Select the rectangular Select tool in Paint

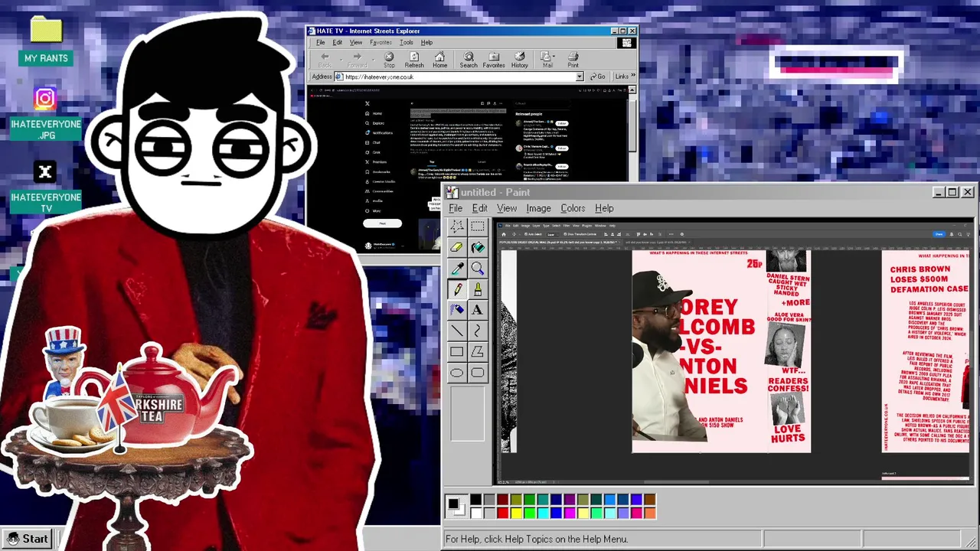tap(477, 227)
